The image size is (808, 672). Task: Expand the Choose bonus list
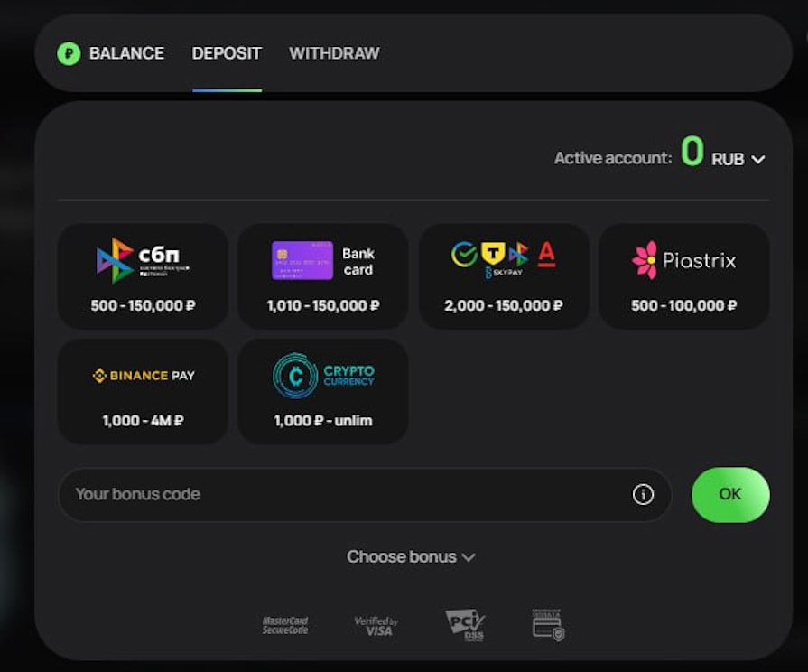coord(411,557)
